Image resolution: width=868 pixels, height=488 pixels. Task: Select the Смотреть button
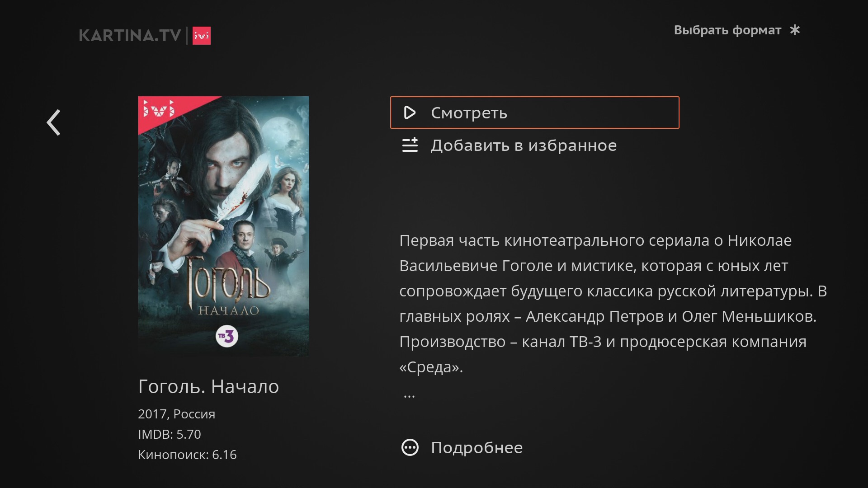[x=534, y=113]
